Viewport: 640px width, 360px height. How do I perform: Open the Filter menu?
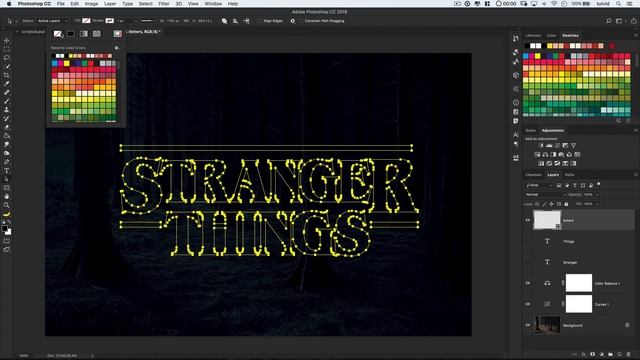164,4
